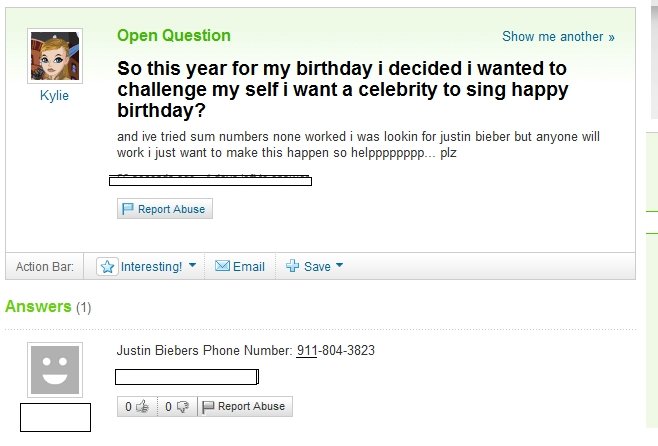Click the Answers heading

click(x=38, y=306)
